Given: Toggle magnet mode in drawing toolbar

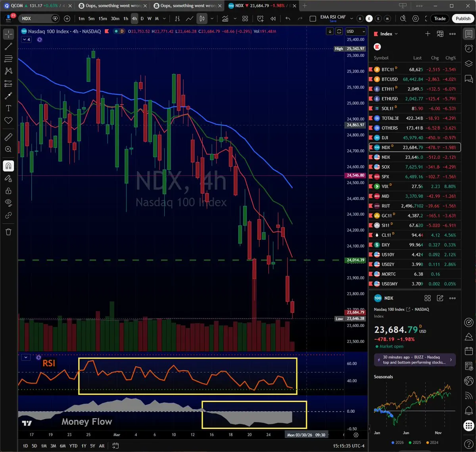Looking at the screenshot, I should coord(8,166).
